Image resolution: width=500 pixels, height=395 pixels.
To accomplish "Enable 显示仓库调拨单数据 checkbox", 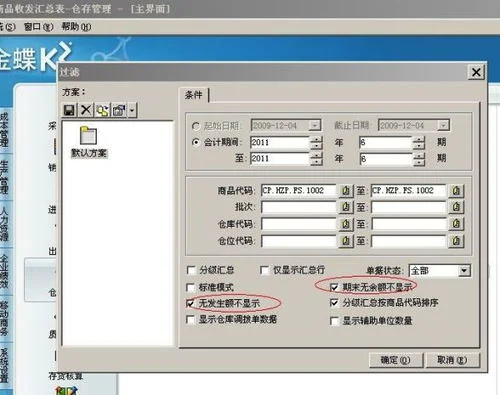I will click(190, 320).
